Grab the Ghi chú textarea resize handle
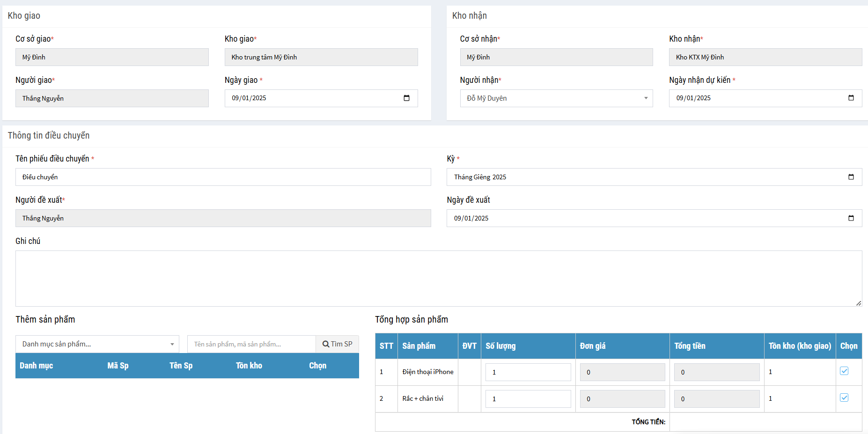Viewport: 868px width, 434px height. tap(858, 303)
